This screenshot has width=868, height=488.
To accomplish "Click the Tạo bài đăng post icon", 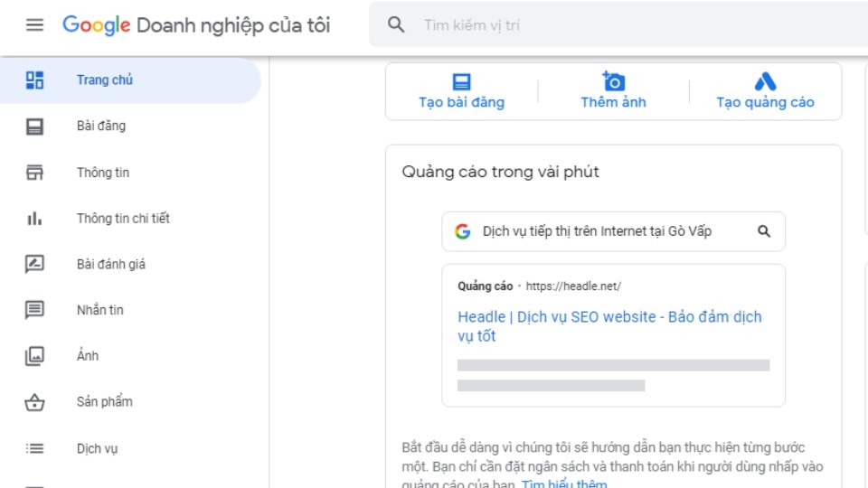I will (x=461, y=82).
